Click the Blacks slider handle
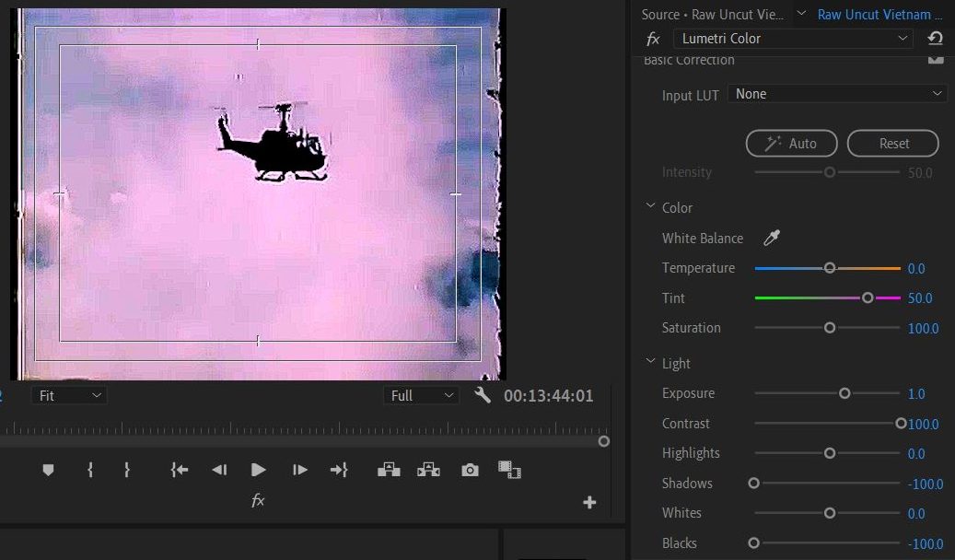 (x=754, y=542)
